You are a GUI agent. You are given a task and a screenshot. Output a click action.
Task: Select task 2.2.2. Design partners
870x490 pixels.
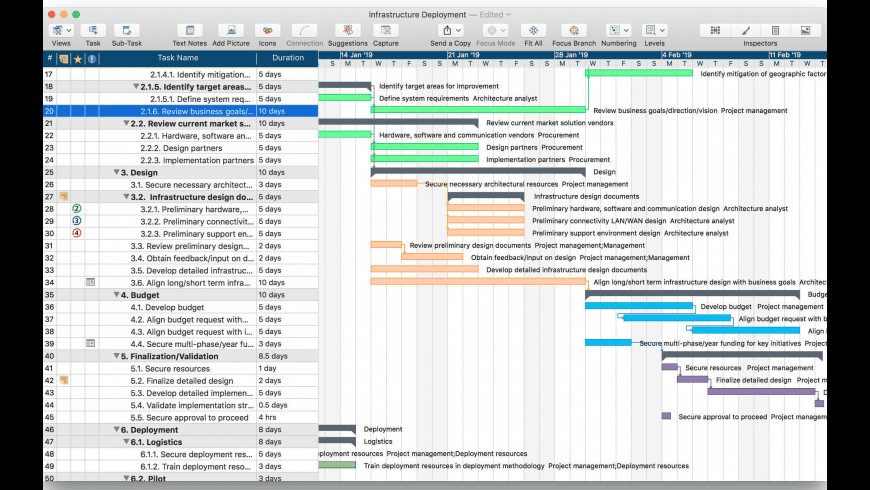pos(181,148)
